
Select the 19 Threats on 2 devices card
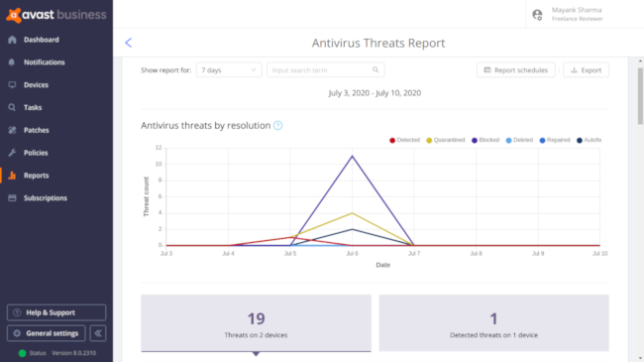(256, 323)
